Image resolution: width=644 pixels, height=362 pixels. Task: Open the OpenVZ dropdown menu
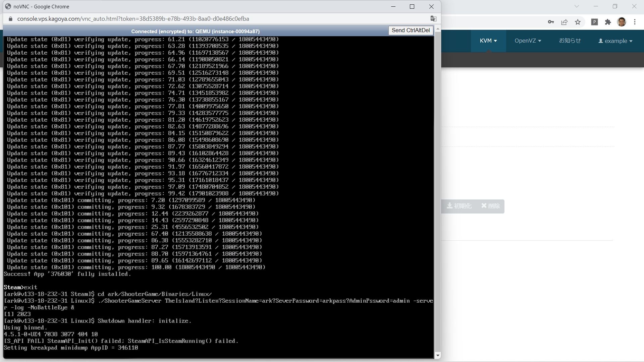[x=528, y=41]
